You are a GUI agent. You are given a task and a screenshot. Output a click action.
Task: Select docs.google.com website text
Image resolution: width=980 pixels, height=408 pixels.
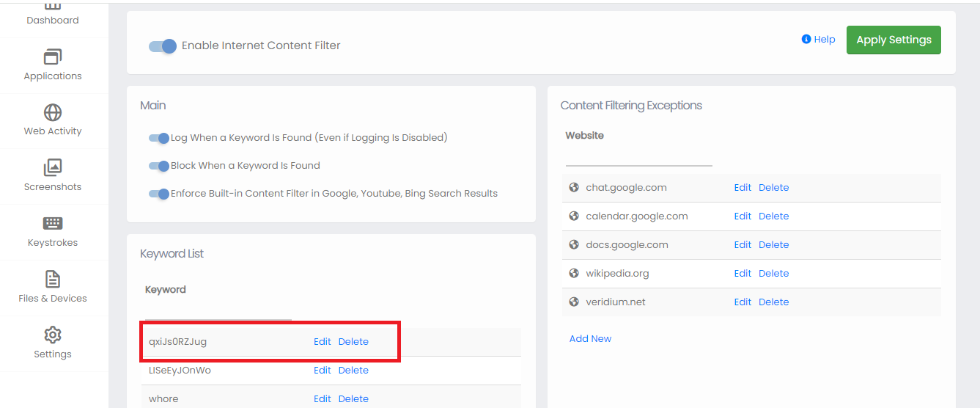click(627, 244)
